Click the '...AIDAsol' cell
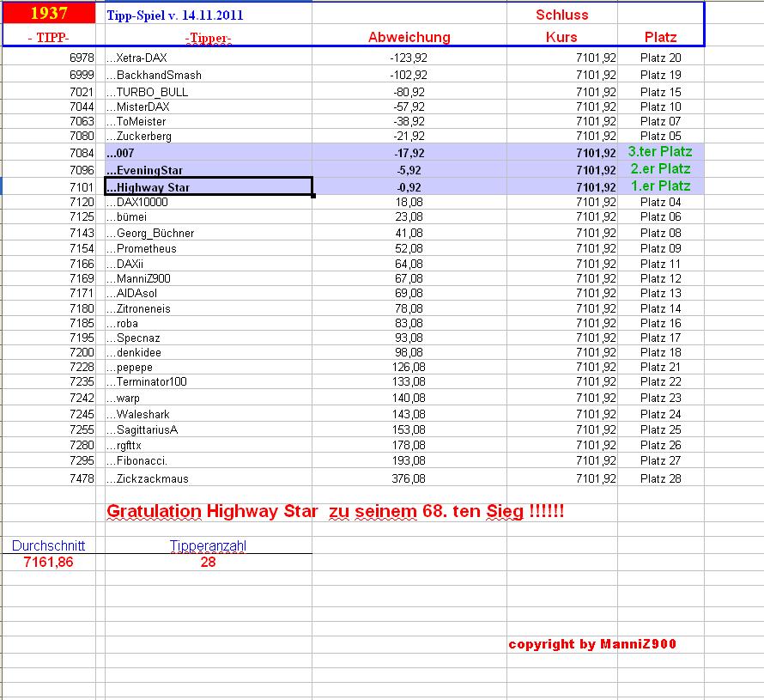The height and width of the screenshot is (700, 764). click(x=209, y=293)
